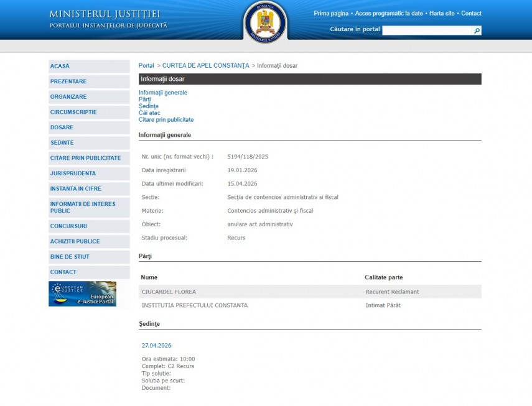Screen dimensions: 532x406
Task: Click Contact link in the header
Action: pyautogui.click(x=471, y=13)
